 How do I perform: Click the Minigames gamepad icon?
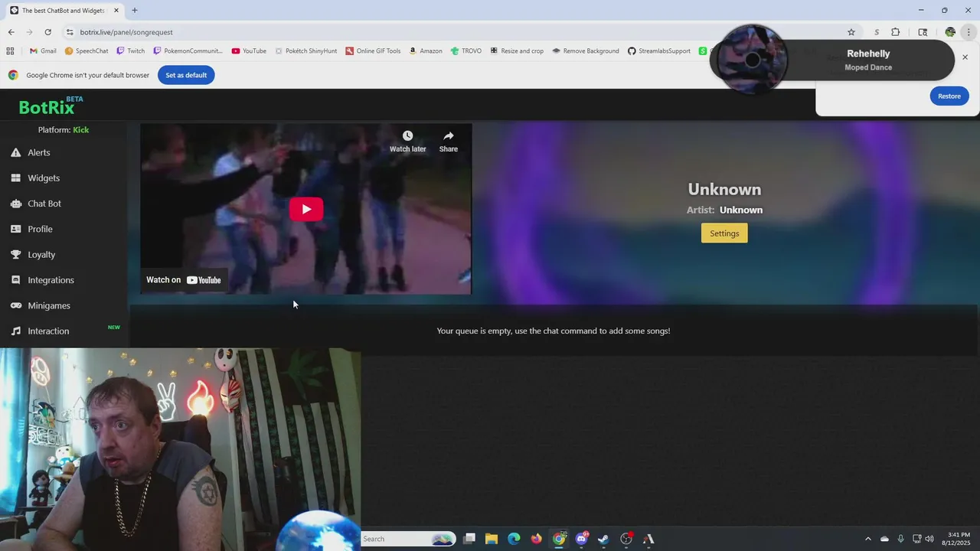click(x=15, y=305)
